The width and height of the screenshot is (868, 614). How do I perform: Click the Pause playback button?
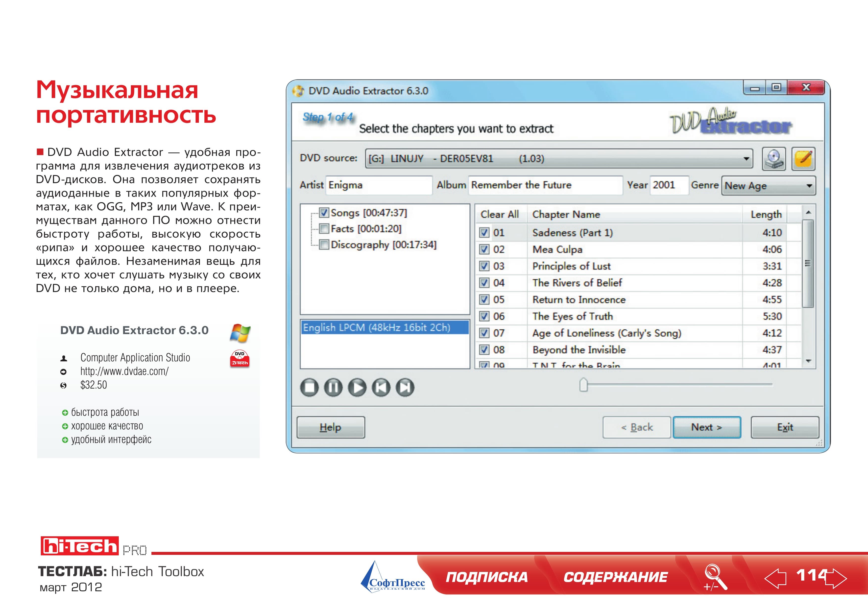pos(333,388)
